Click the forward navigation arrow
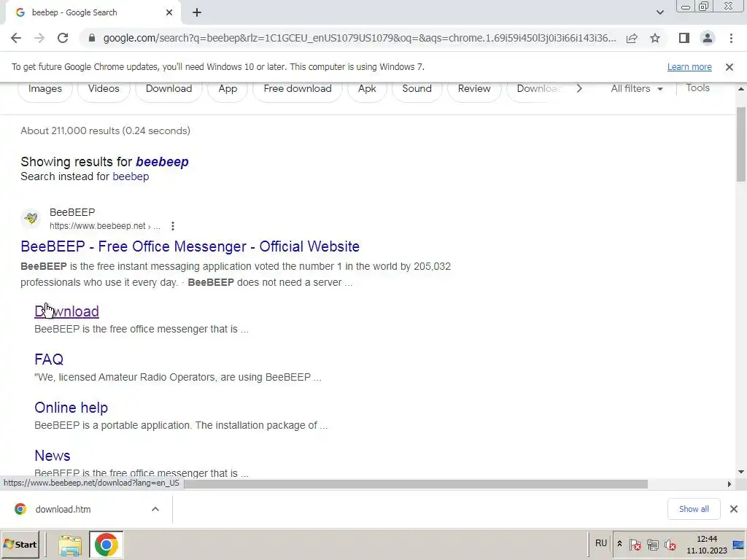This screenshot has height=560, width=747. 39,38
